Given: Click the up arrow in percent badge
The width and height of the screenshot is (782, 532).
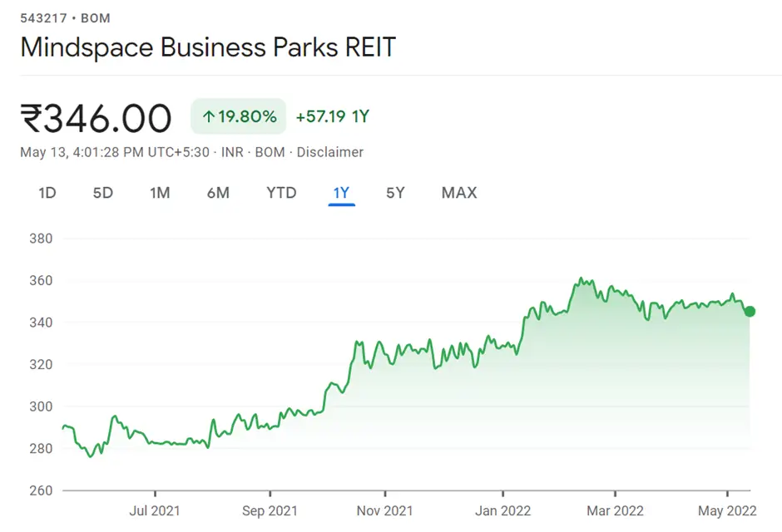Looking at the screenshot, I should coord(208,117).
